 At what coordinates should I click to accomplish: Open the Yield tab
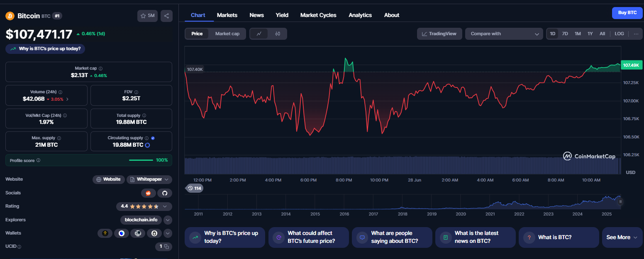(x=282, y=15)
